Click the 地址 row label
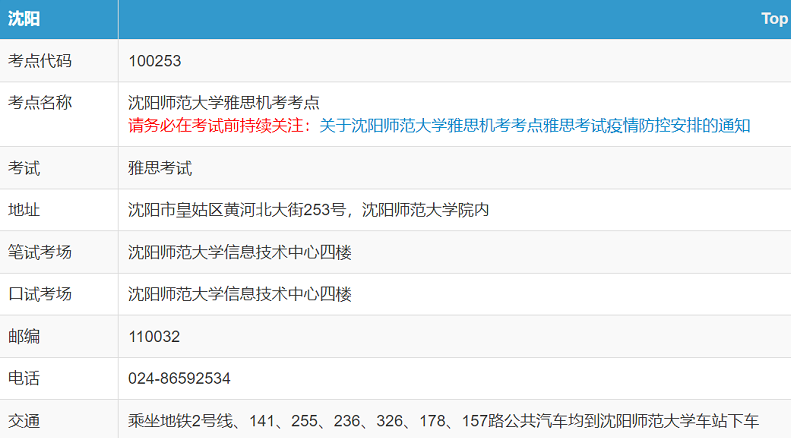 24,209
